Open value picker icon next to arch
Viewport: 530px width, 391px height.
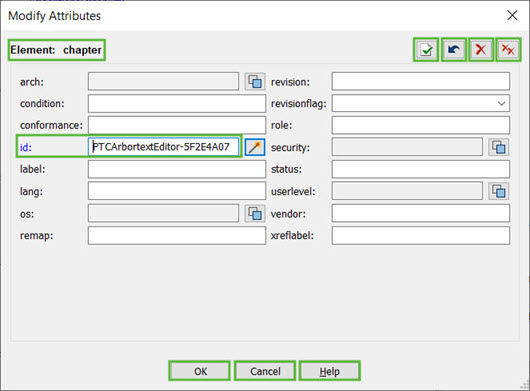point(255,81)
